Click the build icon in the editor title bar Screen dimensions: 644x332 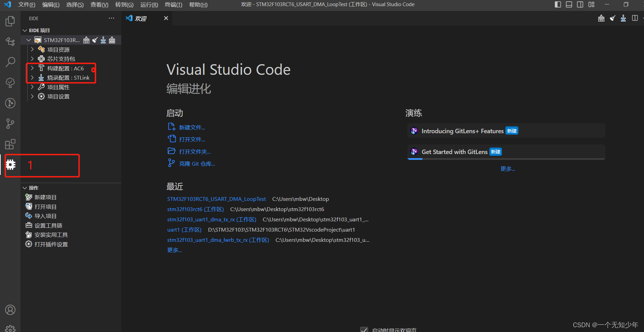coord(601,18)
